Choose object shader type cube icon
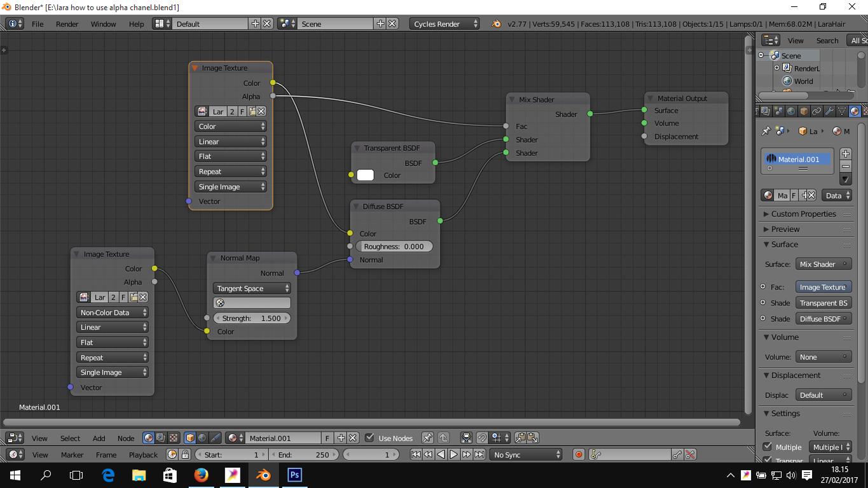868x488 pixels. pos(189,438)
